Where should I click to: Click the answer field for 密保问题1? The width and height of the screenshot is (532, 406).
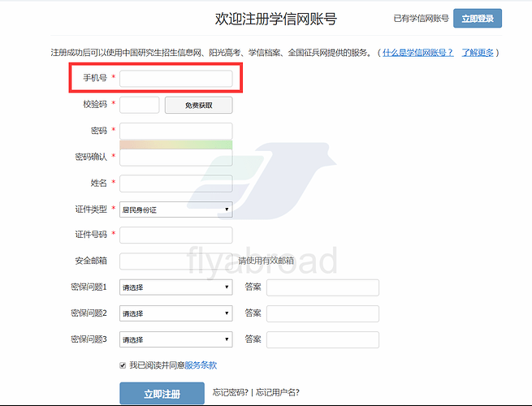click(322, 287)
